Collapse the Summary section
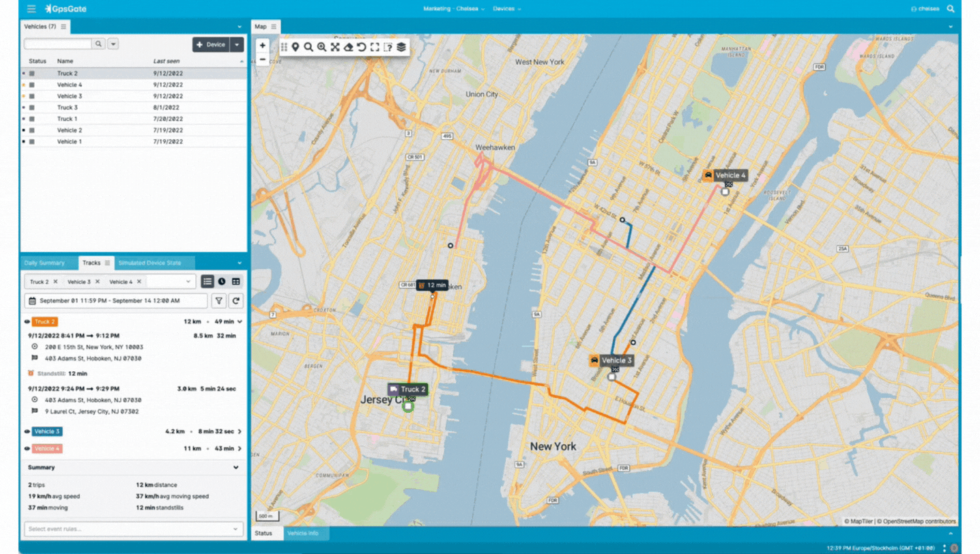This screenshot has height=554, width=980. coord(236,467)
